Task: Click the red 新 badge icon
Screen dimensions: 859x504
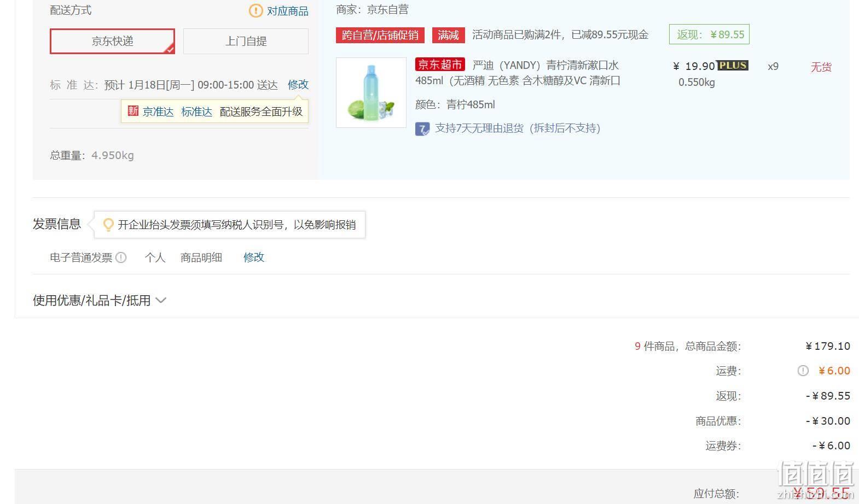Action: click(x=133, y=111)
